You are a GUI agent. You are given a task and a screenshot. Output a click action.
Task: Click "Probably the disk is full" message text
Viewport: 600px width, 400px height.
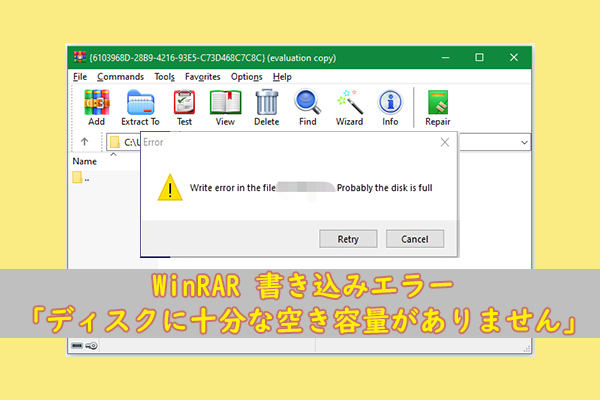tap(385, 188)
